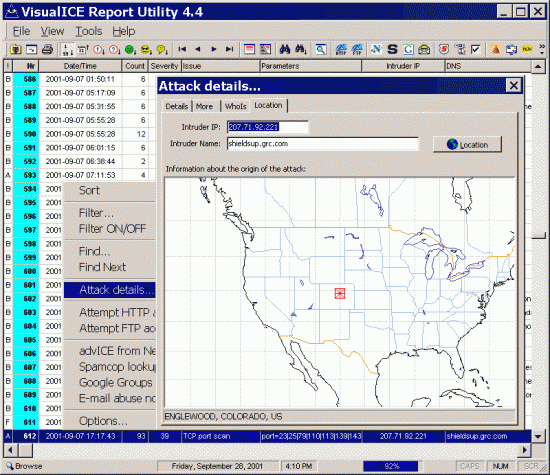Image resolution: width=550 pixels, height=475 pixels.
Task: Jump to first record arrow
Action: (182, 49)
